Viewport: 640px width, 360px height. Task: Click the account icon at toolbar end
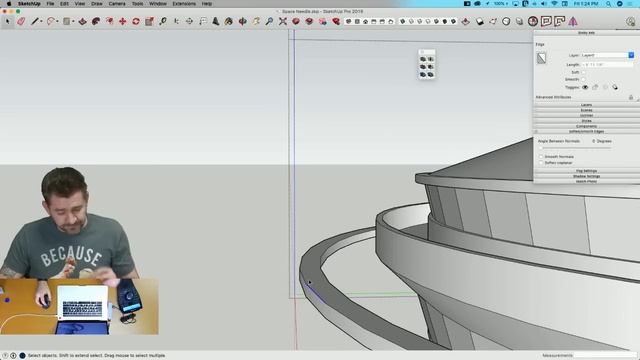(x=631, y=21)
